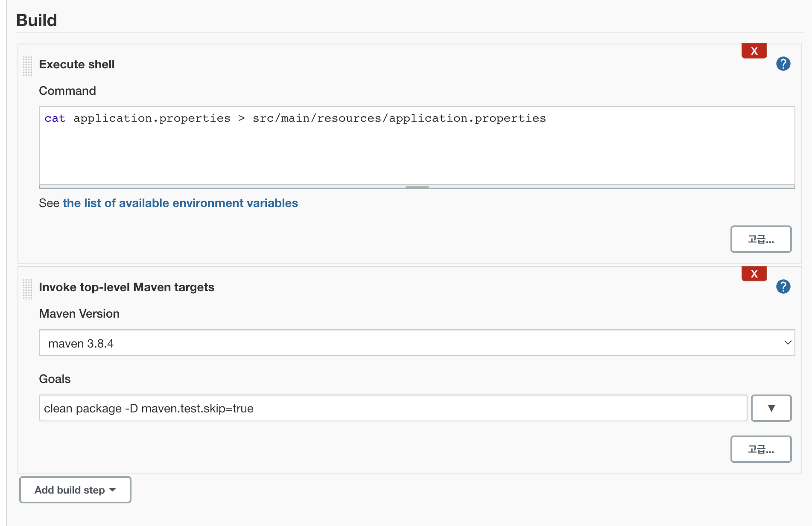
Task: Click the Invoke top-level Maven targets title
Action: (126, 287)
